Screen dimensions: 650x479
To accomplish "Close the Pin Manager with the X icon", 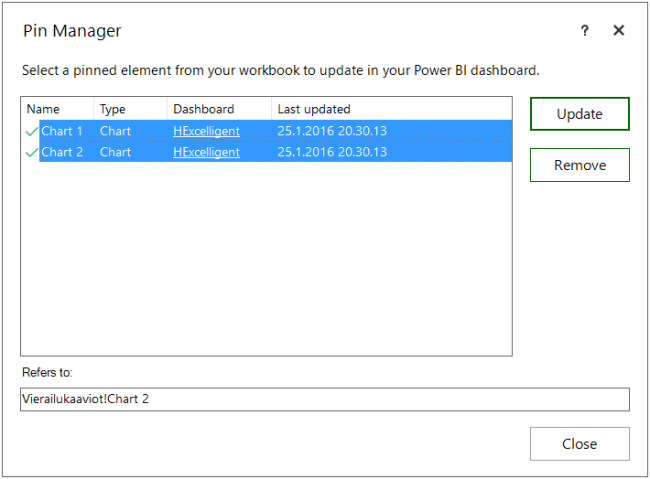I will [x=618, y=31].
